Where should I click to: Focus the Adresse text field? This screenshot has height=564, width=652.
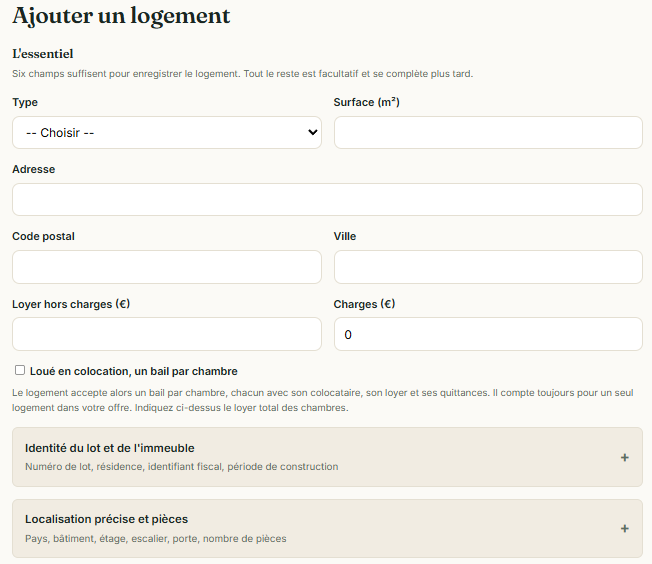click(327, 200)
